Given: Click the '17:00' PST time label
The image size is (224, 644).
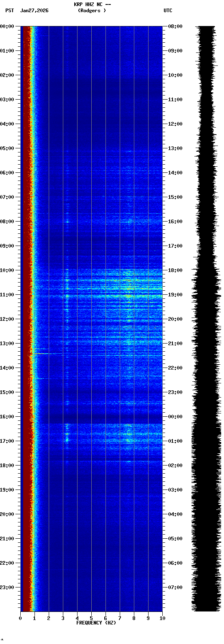Looking at the screenshot, I should 7,441.
